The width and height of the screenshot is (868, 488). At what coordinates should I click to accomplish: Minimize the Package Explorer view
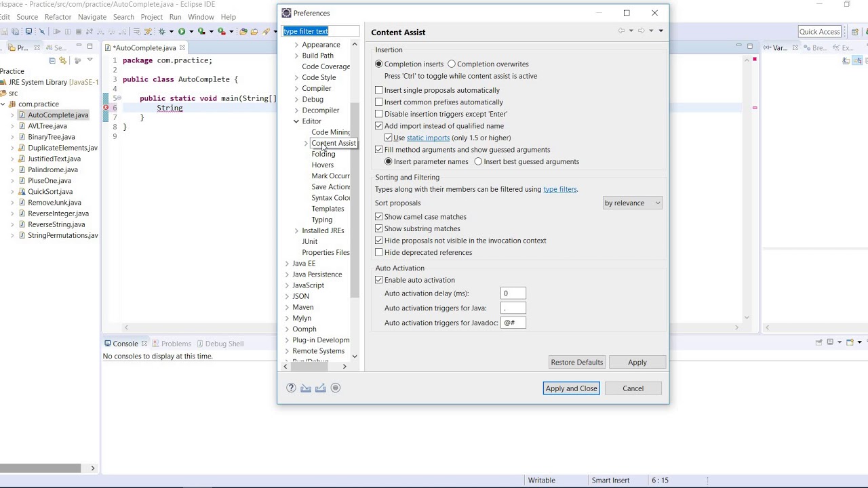(79, 45)
